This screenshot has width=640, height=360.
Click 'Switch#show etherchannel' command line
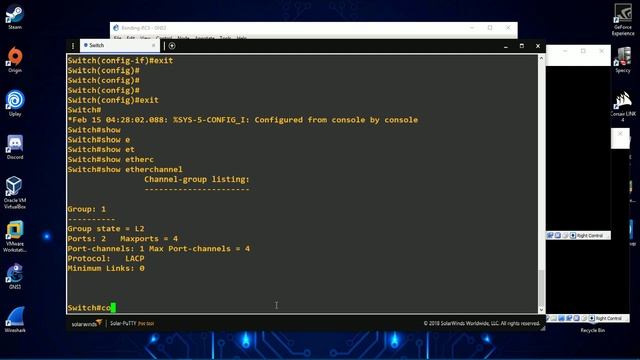coord(125,169)
